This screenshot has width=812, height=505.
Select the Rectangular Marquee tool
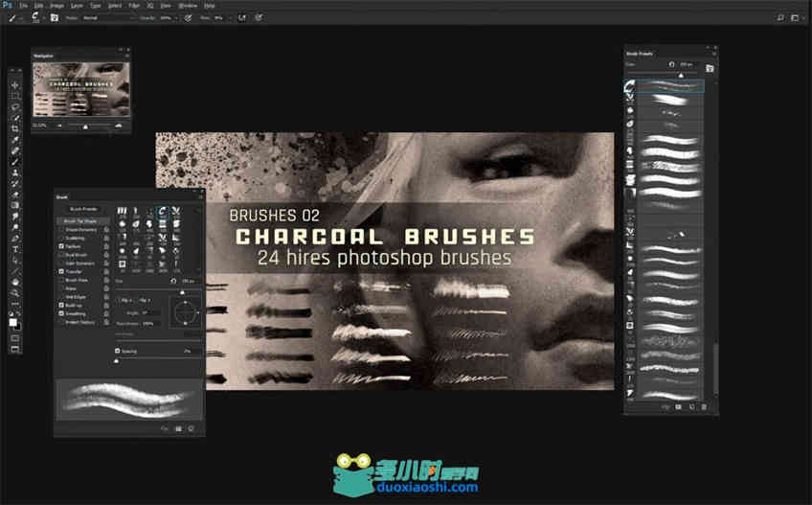click(x=15, y=96)
